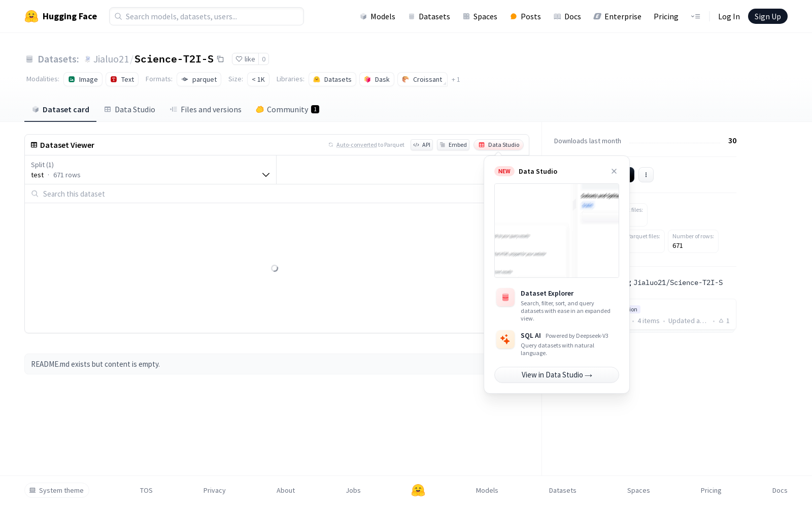Open the API button in Dataset Viewer
The image size is (812, 508).
click(422, 145)
